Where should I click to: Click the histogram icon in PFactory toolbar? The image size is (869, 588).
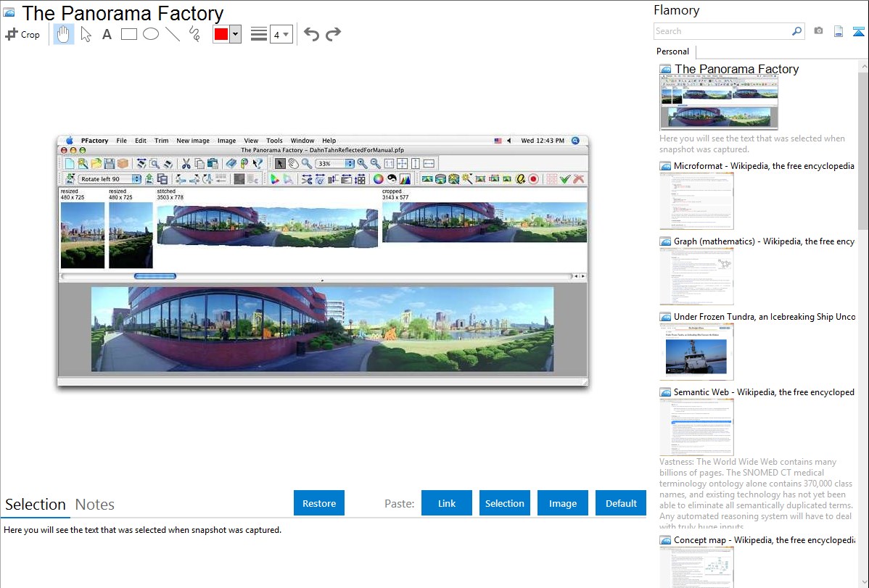pyautogui.click(x=405, y=179)
